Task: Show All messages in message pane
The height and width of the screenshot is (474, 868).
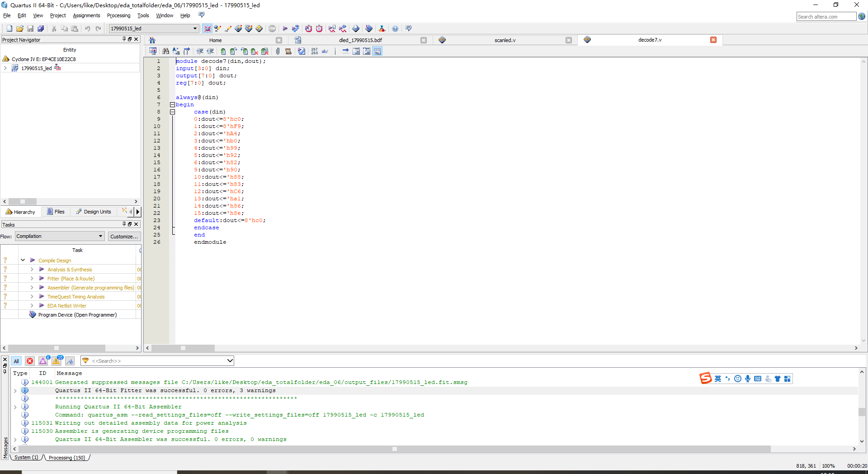Action: tap(16, 361)
